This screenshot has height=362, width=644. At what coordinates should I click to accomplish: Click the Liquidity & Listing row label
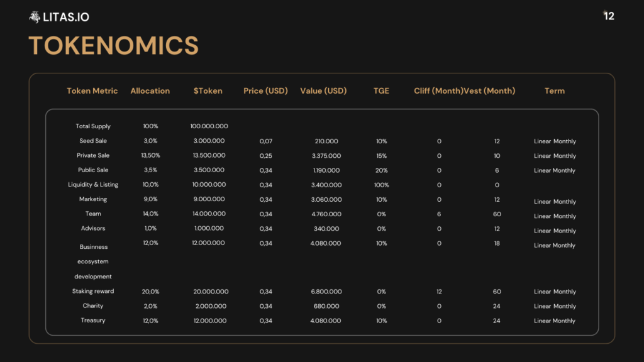pos(93,185)
